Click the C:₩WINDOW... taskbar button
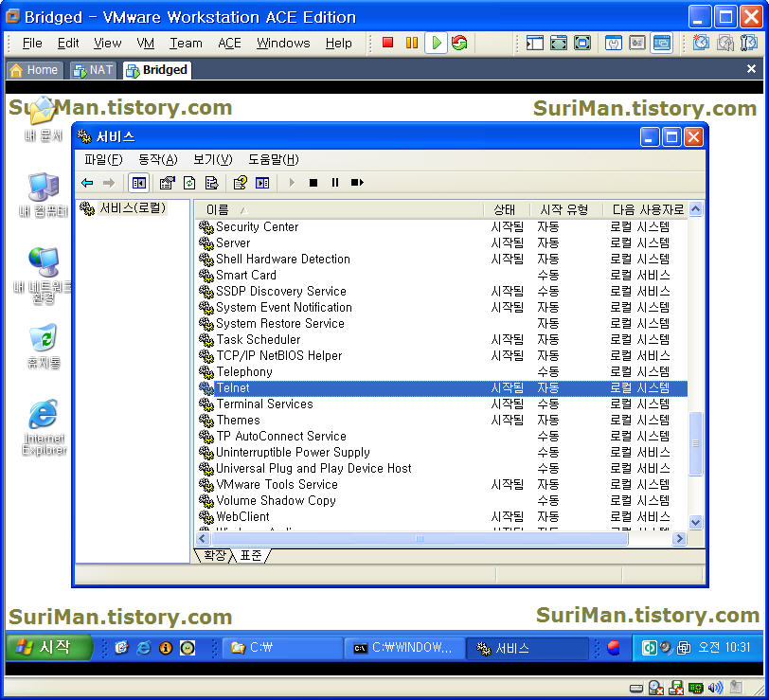 pos(404,648)
